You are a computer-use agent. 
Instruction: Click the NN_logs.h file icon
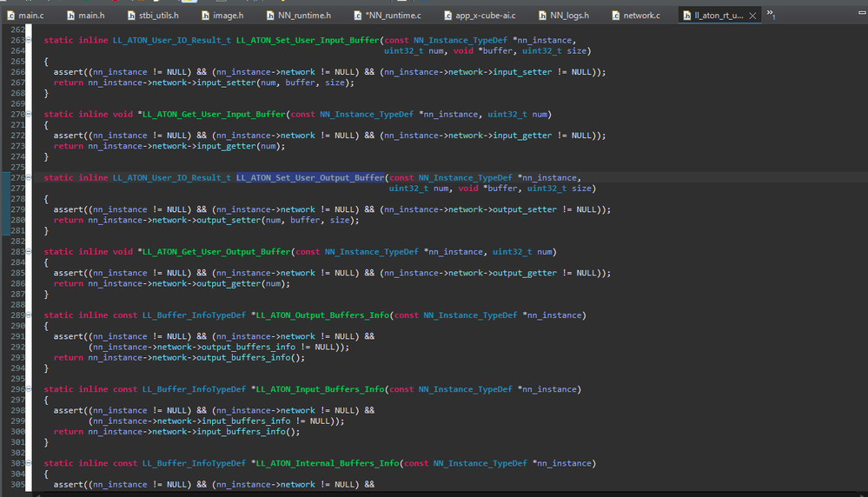point(542,16)
